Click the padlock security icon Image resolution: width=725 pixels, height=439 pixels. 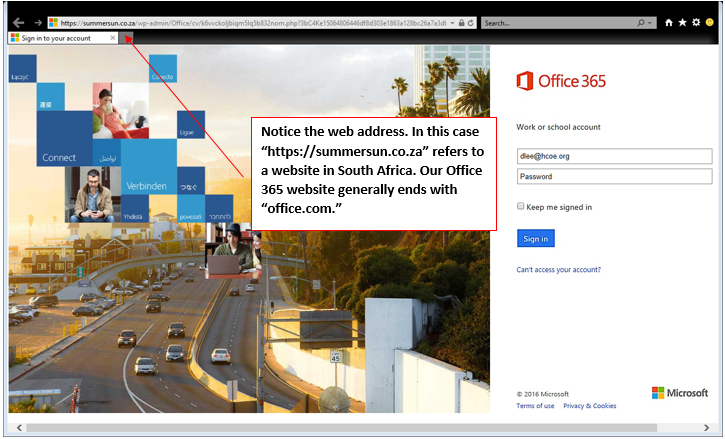(x=461, y=23)
